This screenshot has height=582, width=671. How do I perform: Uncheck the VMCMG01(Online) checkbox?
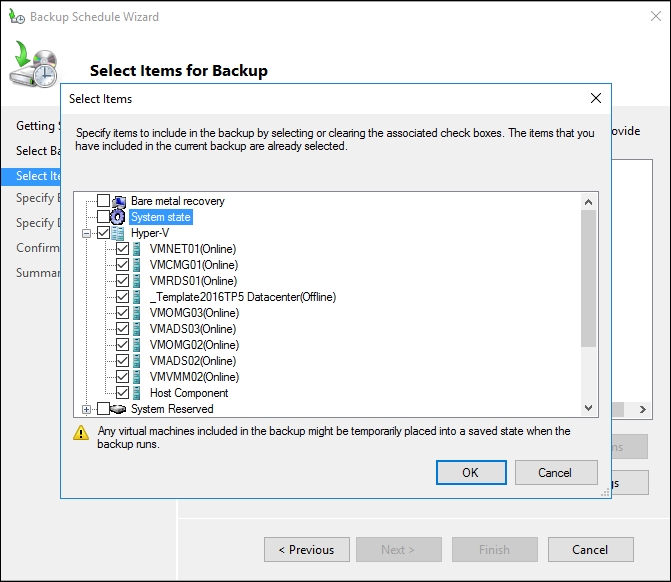[x=122, y=265]
